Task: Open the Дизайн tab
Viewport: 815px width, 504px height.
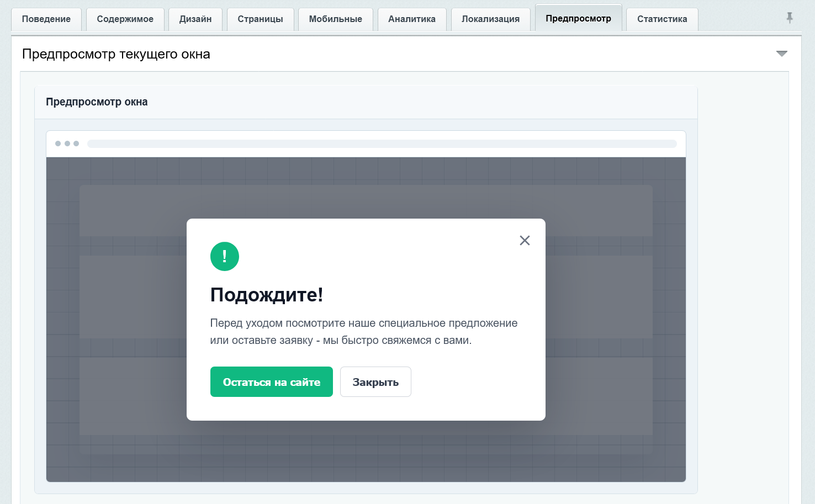Action: tap(195, 19)
